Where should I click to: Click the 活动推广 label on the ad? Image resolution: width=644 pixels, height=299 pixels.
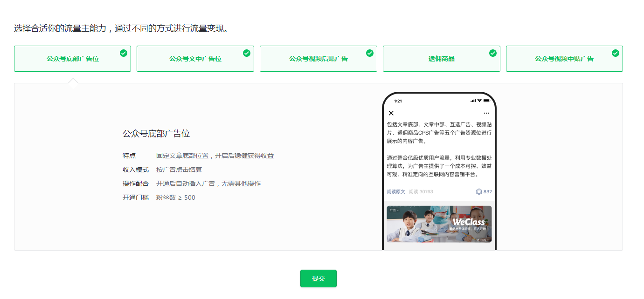tap(483, 240)
